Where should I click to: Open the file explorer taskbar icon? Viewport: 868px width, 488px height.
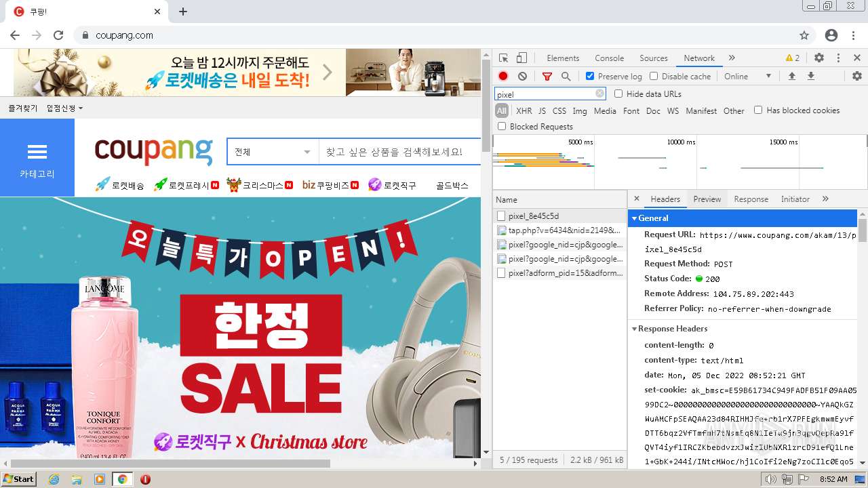click(77, 479)
